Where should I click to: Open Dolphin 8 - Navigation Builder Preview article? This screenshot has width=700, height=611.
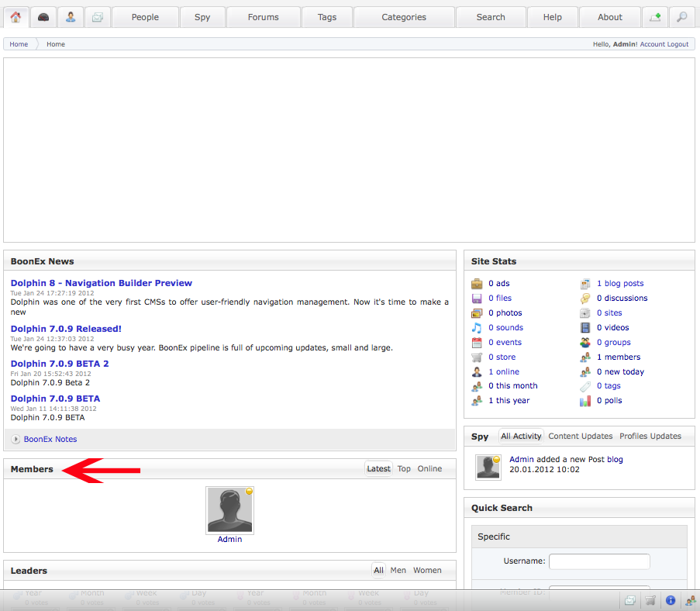pyautogui.click(x=102, y=283)
